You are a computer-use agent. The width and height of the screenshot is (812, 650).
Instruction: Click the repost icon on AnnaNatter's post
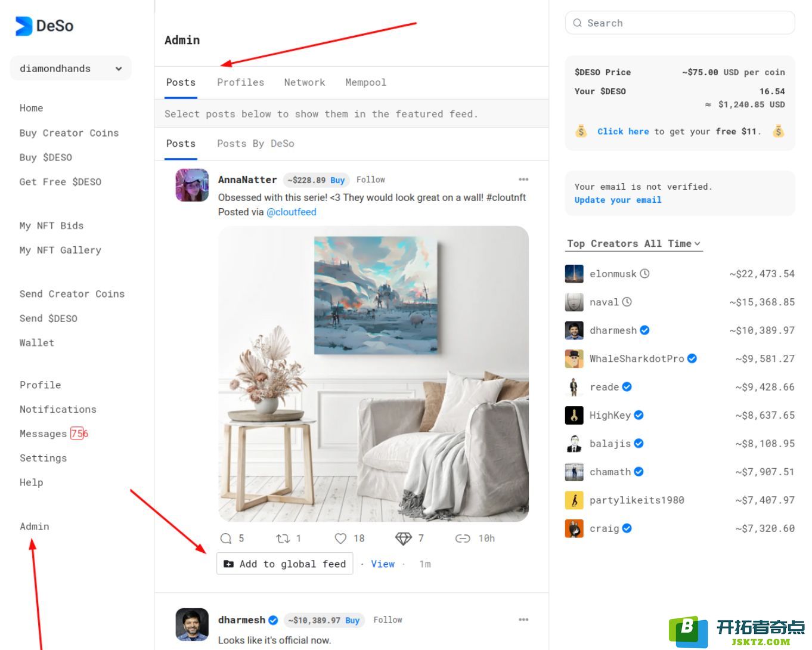[x=283, y=538]
